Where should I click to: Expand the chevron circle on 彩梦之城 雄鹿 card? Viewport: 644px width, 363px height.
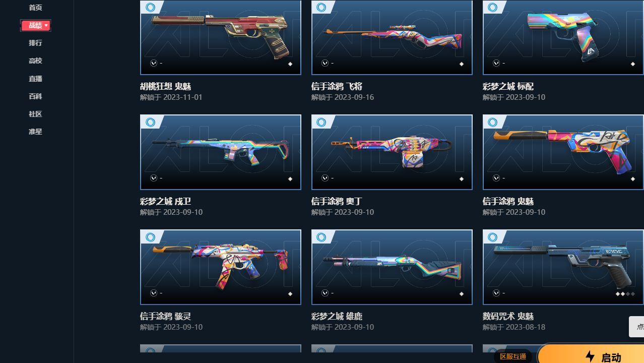[x=325, y=293]
